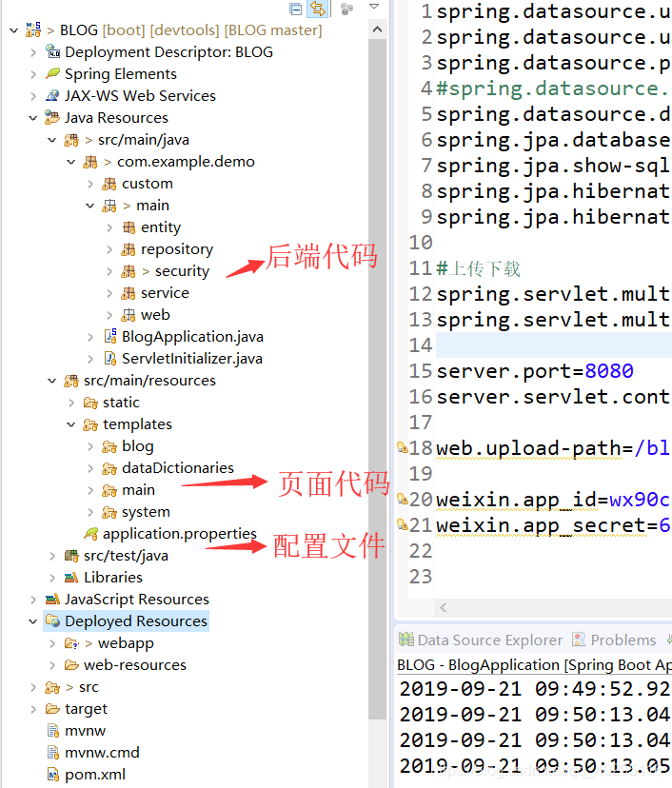Select com.example.demo package
Image resolution: width=672 pixels, height=788 pixels.
click(186, 162)
